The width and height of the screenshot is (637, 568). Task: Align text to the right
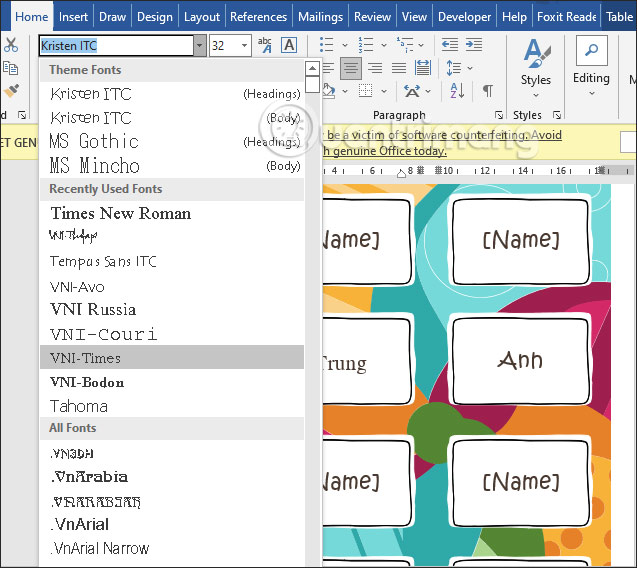pos(375,68)
